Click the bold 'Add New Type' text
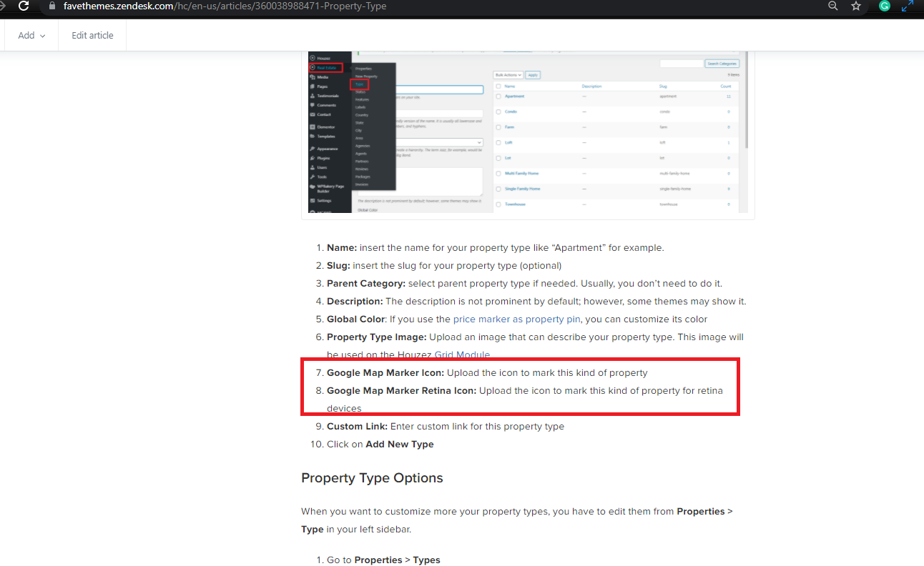The height and width of the screenshot is (566, 924). [400, 444]
